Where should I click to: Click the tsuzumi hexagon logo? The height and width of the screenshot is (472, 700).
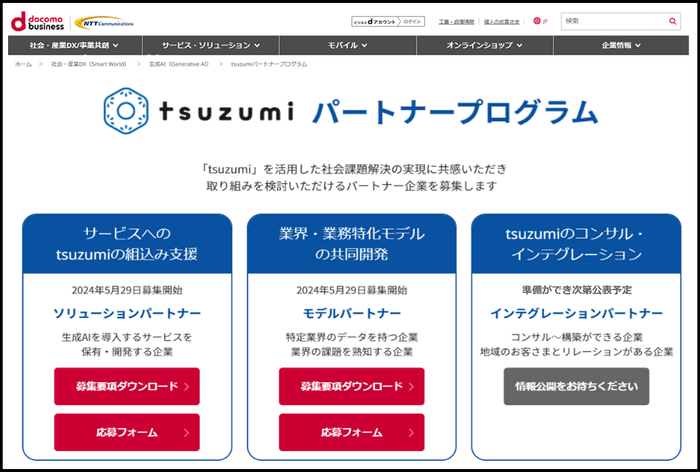(126, 111)
